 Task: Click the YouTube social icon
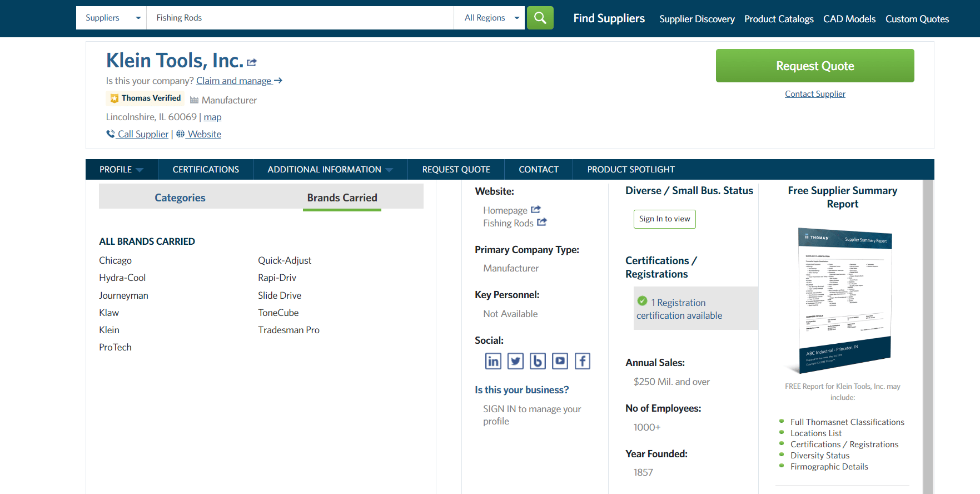[x=560, y=361]
